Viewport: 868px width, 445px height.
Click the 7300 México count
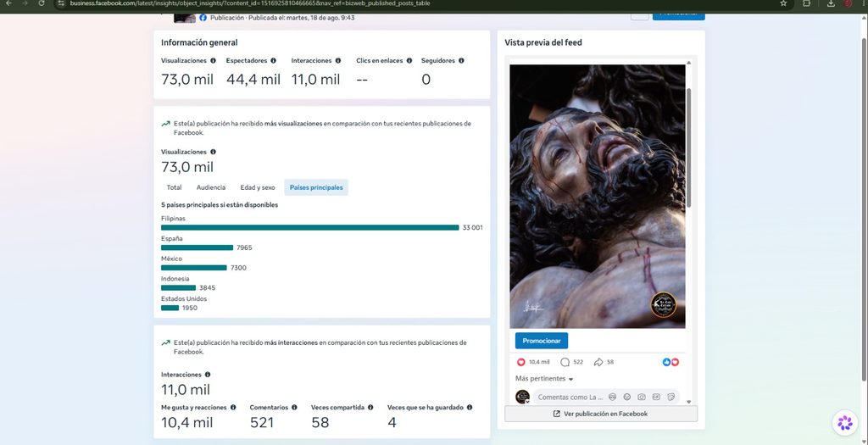point(238,268)
